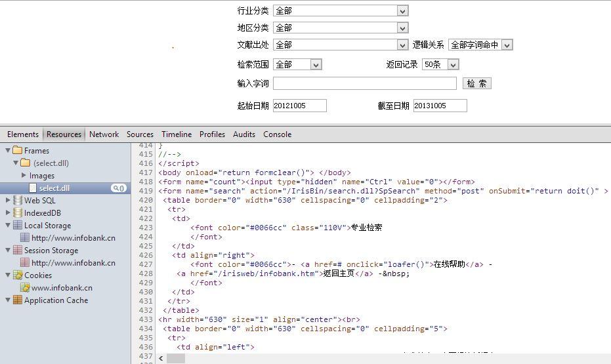Viewport: 611px width, 364px height.
Task: Click the Session Storage table icon
Action: point(18,250)
